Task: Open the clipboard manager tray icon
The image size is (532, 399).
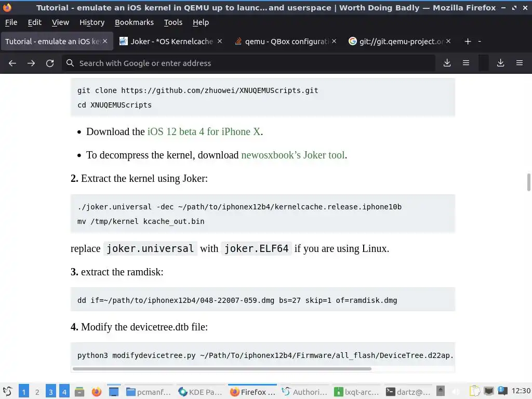Action: (475, 392)
